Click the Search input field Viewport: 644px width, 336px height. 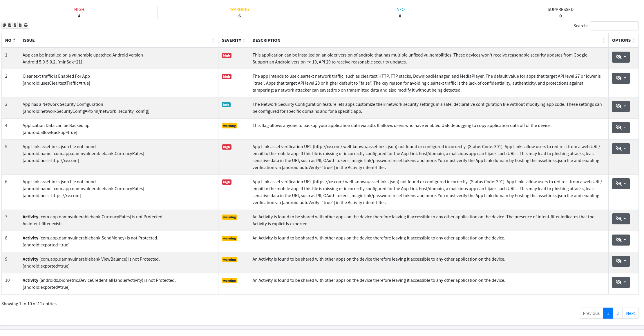click(x=614, y=26)
